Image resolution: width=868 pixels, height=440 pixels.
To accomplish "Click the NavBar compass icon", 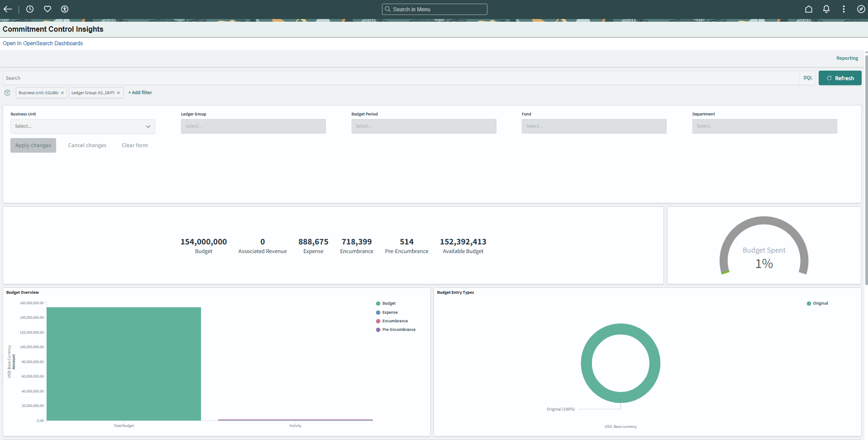I will (x=861, y=9).
